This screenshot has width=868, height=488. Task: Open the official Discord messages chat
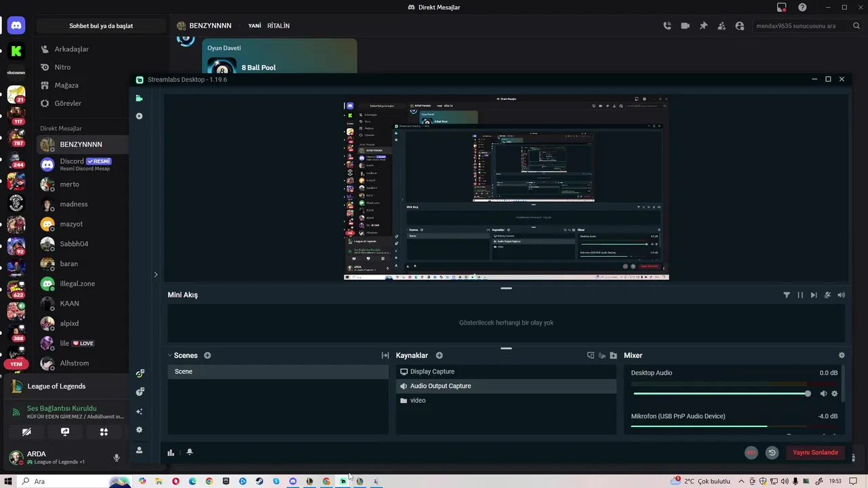click(x=83, y=164)
